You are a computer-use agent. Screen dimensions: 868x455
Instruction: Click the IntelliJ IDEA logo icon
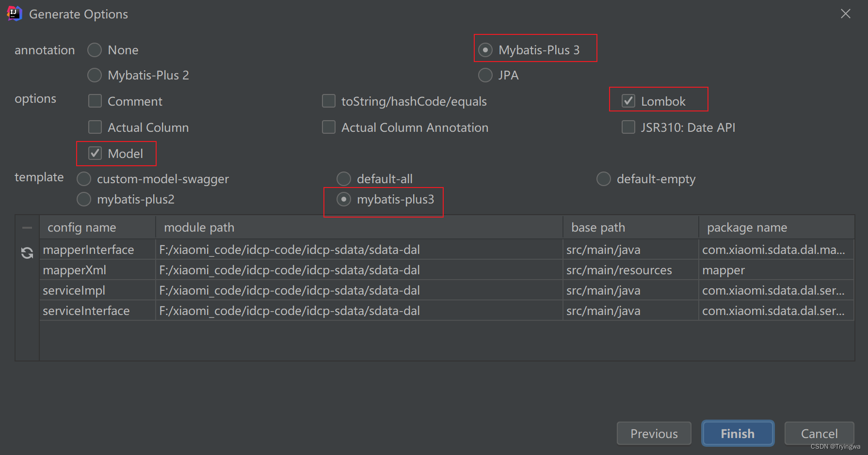click(14, 14)
